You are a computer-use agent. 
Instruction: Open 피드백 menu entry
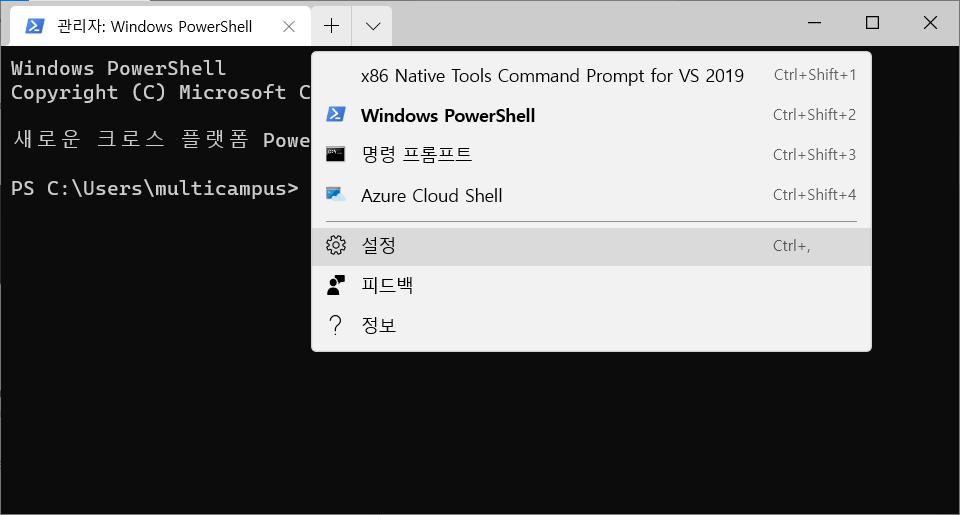[591, 286]
